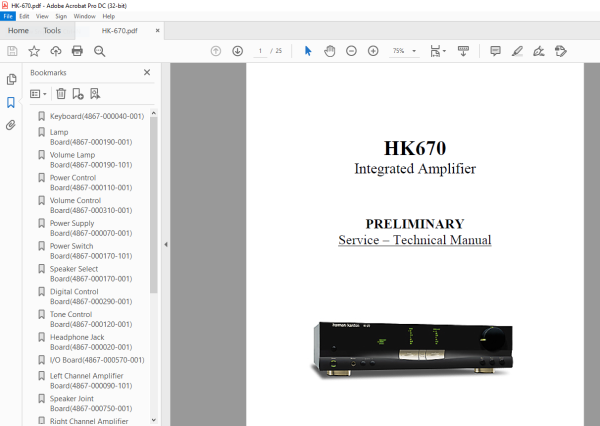Open the bookmarks options dropdown

click(38, 94)
